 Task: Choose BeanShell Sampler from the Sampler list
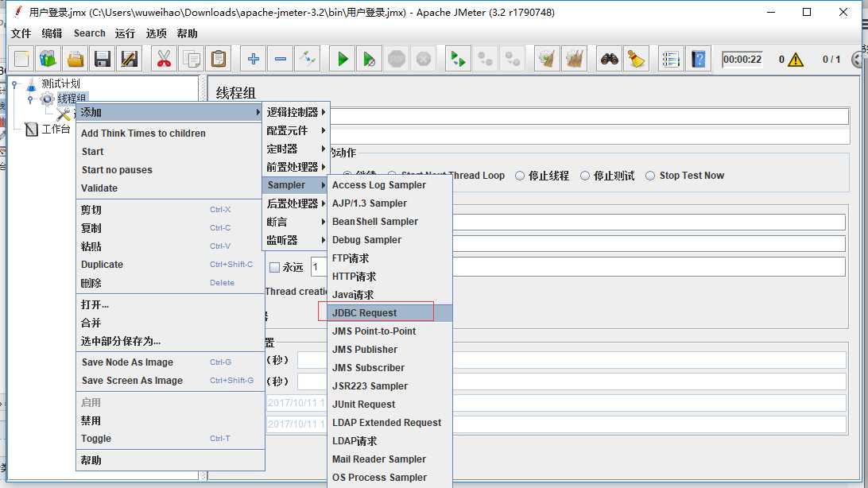(390, 222)
